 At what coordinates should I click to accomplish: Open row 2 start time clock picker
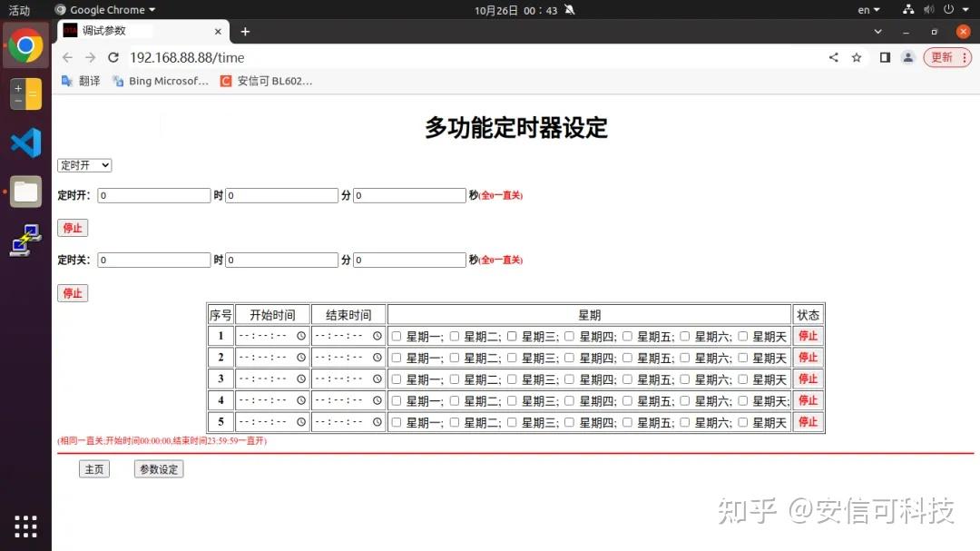tap(301, 357)
